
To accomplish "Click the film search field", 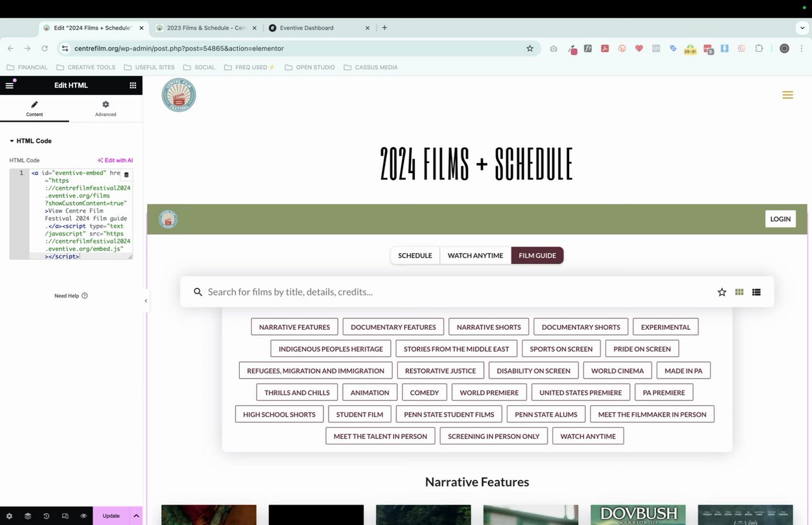I will coord(457,292).
